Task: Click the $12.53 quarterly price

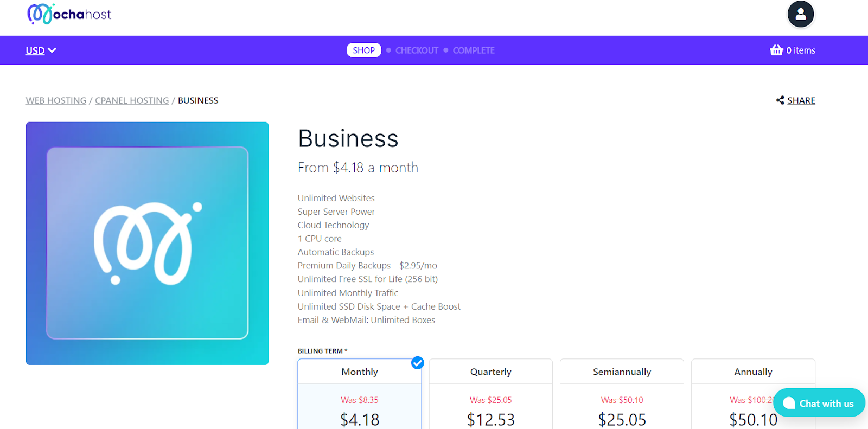Action: pos(491,420)
